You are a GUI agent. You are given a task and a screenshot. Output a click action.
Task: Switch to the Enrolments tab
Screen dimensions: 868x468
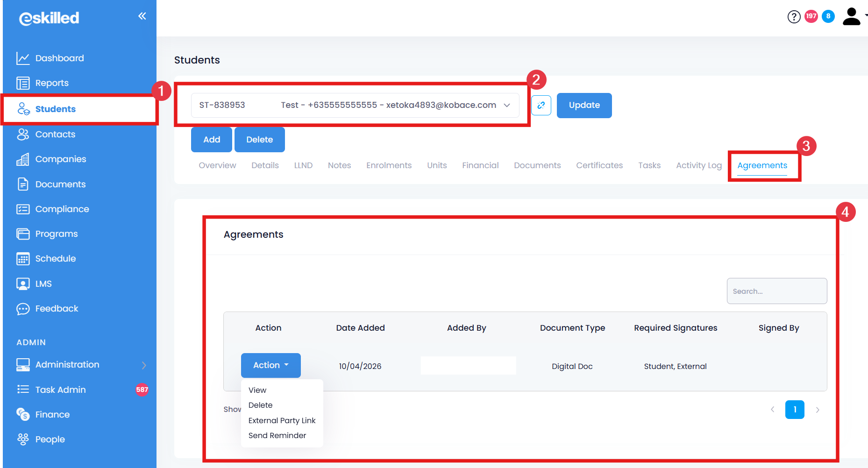(x=389, y=165)
